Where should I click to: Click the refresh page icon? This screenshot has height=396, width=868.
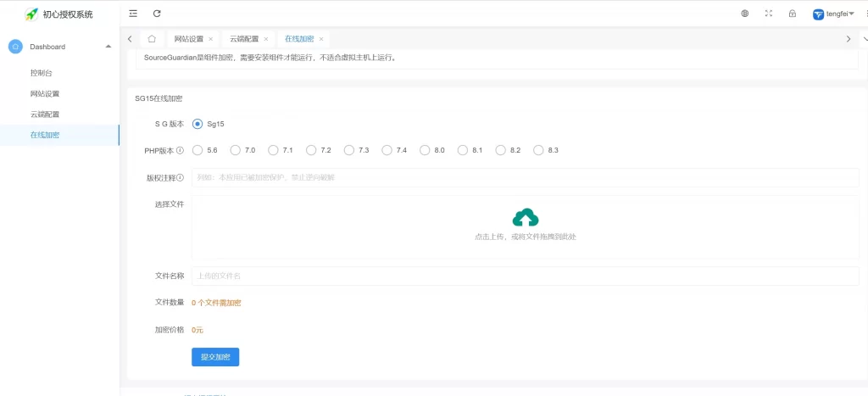157,14
